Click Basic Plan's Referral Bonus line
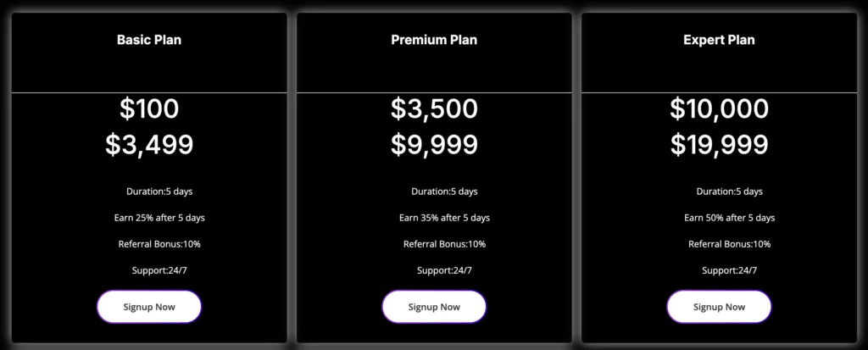868x350 pixels. (x=159, y=244)
